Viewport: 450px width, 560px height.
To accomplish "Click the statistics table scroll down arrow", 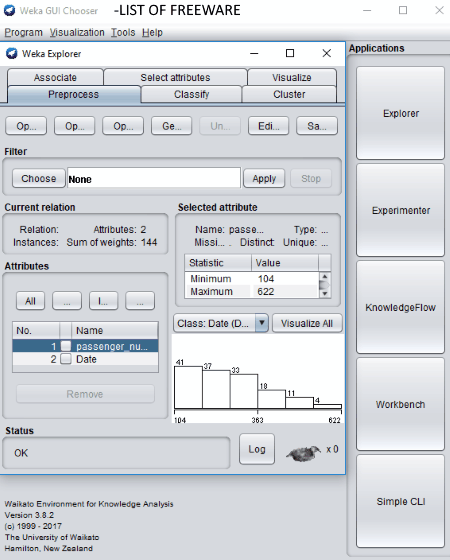I will tap(324, 293).
